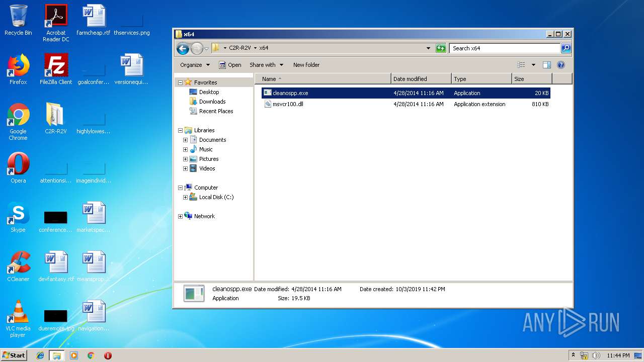644x362 pixels.
Task: Sort by the Size column header
Action: coord(532,79)
